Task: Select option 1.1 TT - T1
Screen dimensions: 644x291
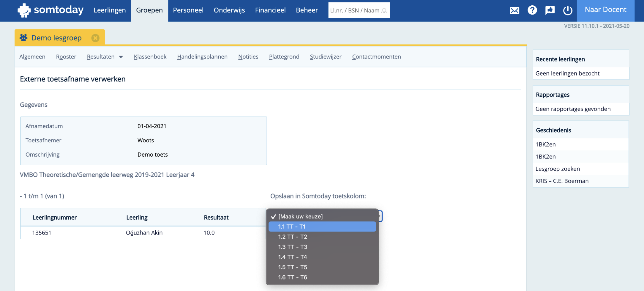Action: point(322,226)
